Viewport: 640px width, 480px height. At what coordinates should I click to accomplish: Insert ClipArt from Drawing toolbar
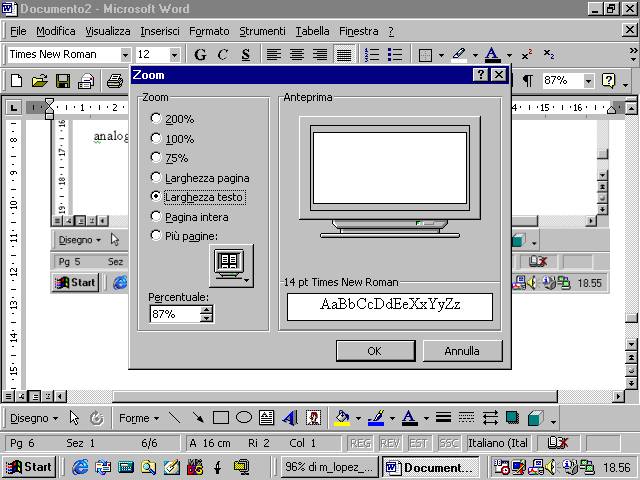click(313, 418)
